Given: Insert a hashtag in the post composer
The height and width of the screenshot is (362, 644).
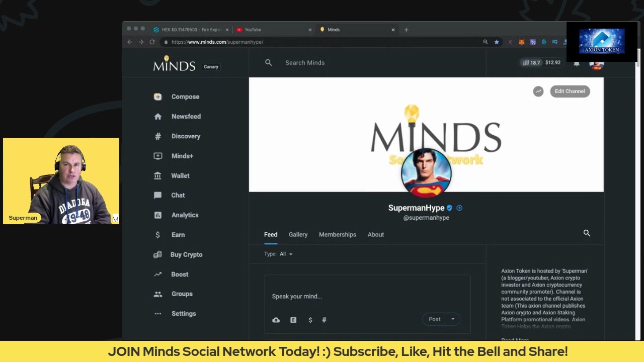Looking at the screenshot, I should tap(324, 320).
